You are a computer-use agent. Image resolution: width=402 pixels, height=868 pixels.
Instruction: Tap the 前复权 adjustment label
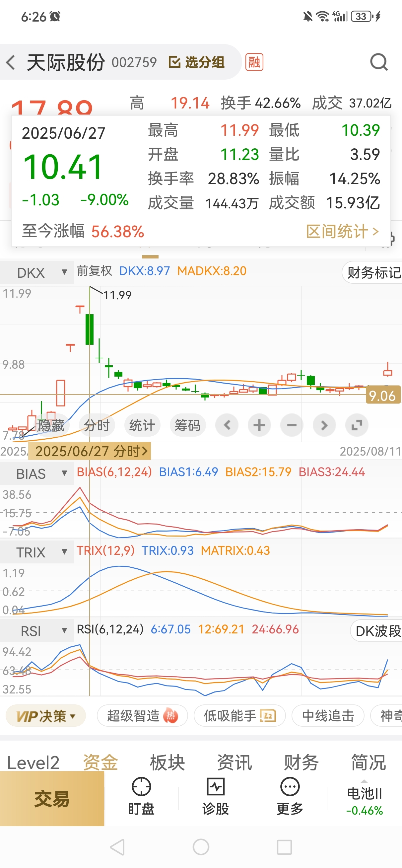(94, 271)
